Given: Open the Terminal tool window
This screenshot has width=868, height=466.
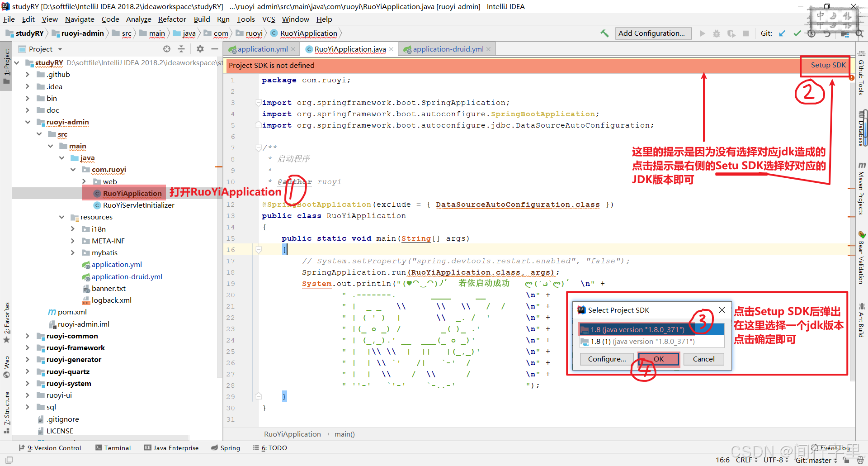Looking at the screenshot, I should [113, 448].
